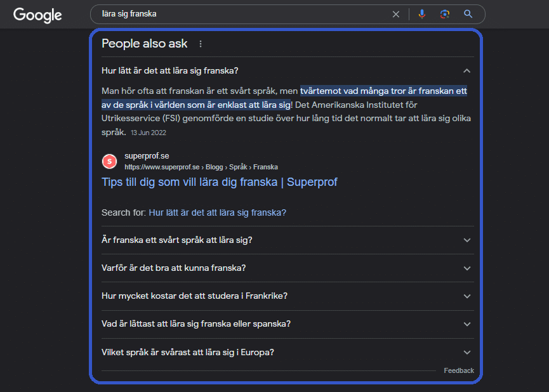The height and width of the screenshot is (392, 549).
Task: Click inside the search input field
Action: pyautogui.click(x=241, y=14)
